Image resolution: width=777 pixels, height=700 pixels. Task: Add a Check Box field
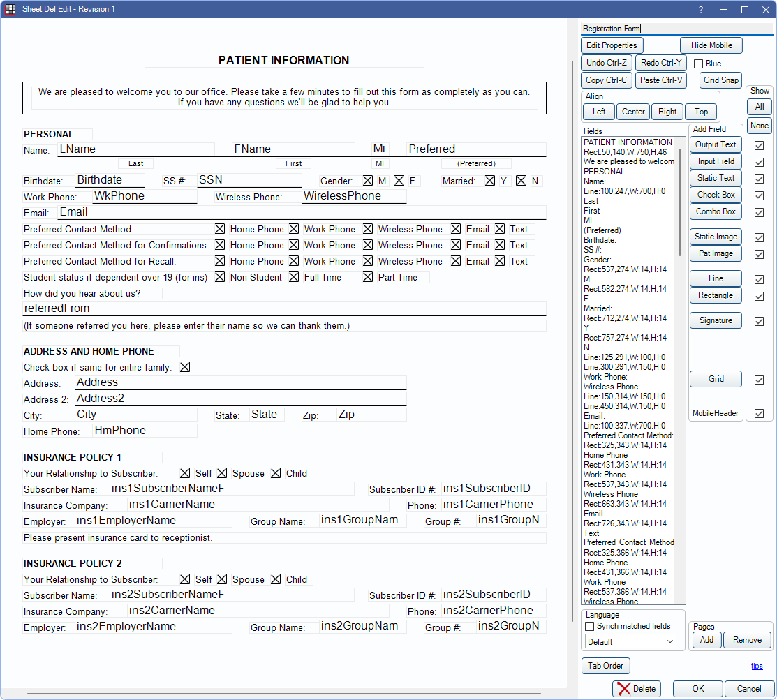coord(716,195)
